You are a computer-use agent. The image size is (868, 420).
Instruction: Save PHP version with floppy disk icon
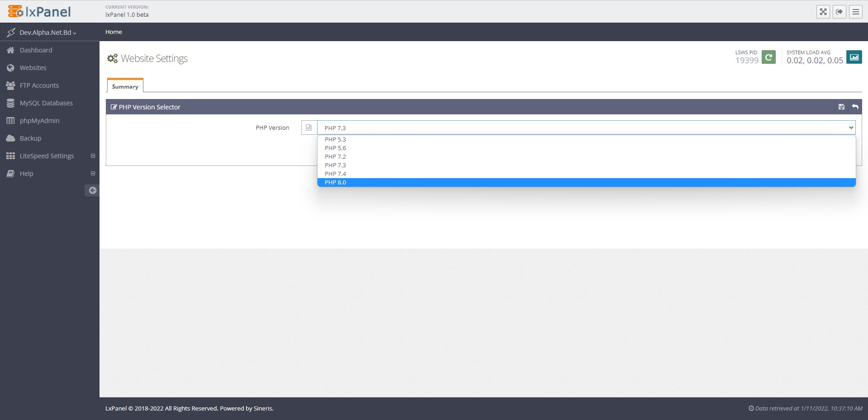pyautogui.click(x=841, y=107)
